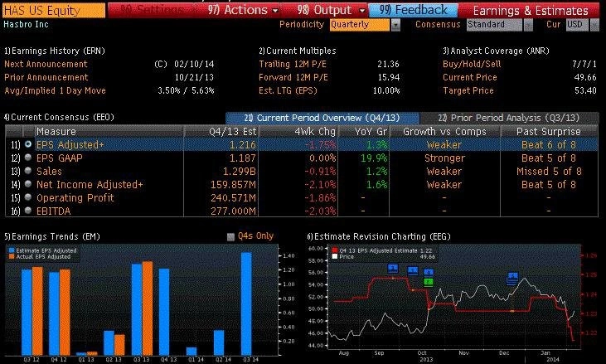This screenshot has width=606, height=364.
Task: Click Est. LTG (EPS) value 10.00%
Action: click(386, 90)
